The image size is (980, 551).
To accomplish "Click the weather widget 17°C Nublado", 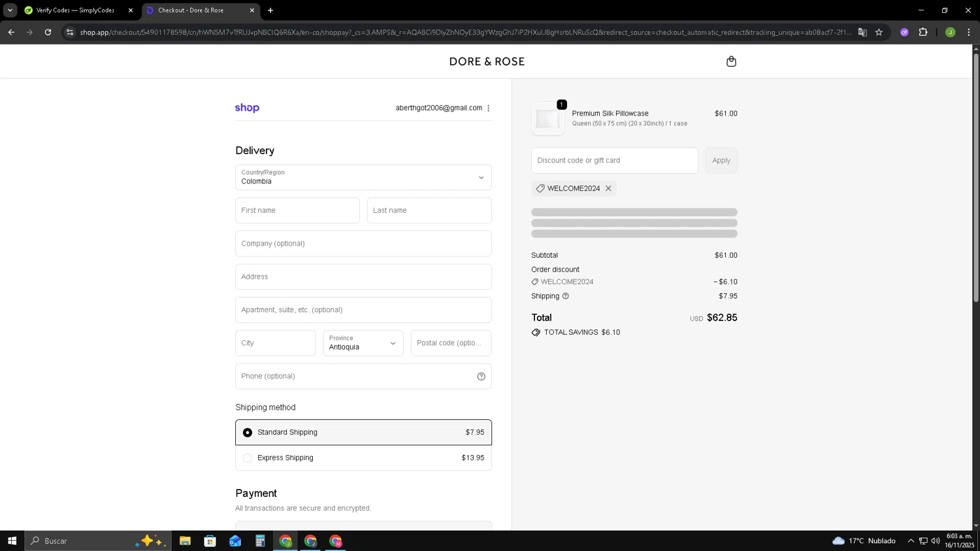I will [864, 541].
